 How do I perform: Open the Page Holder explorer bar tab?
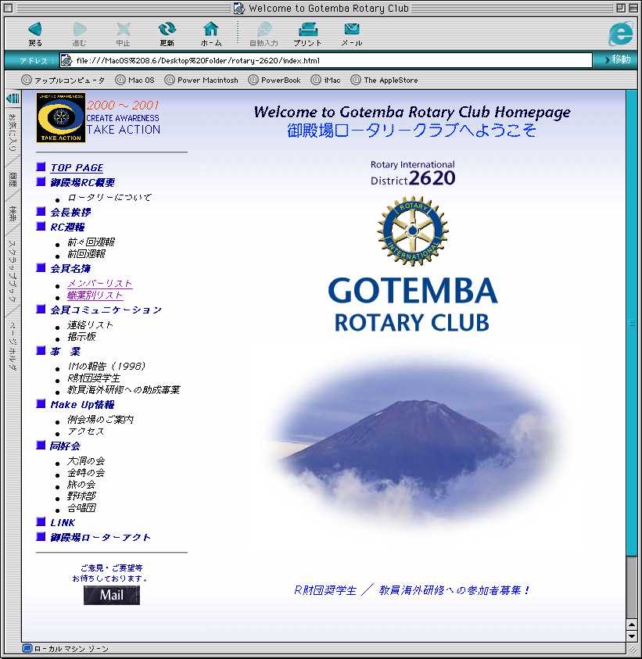[x=13, y=345]
